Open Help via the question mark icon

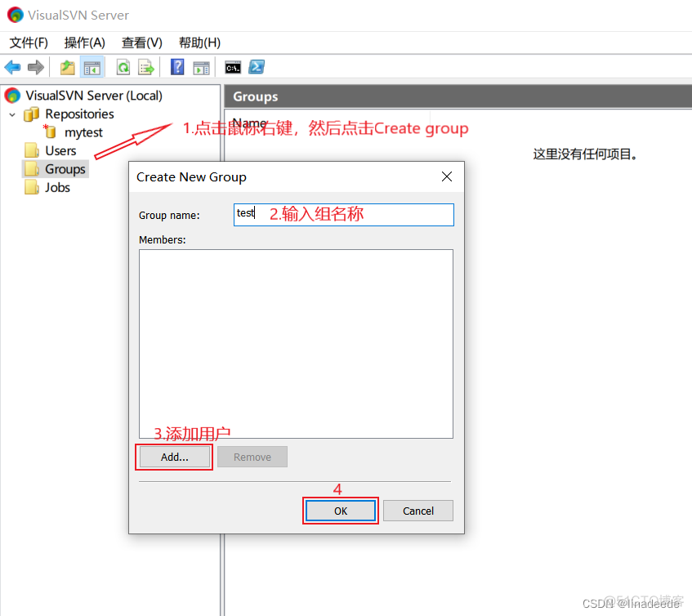177,68
